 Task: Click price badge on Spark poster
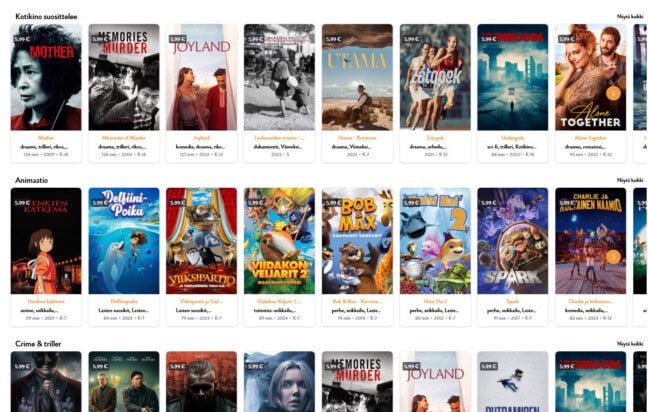coord(488,203)
